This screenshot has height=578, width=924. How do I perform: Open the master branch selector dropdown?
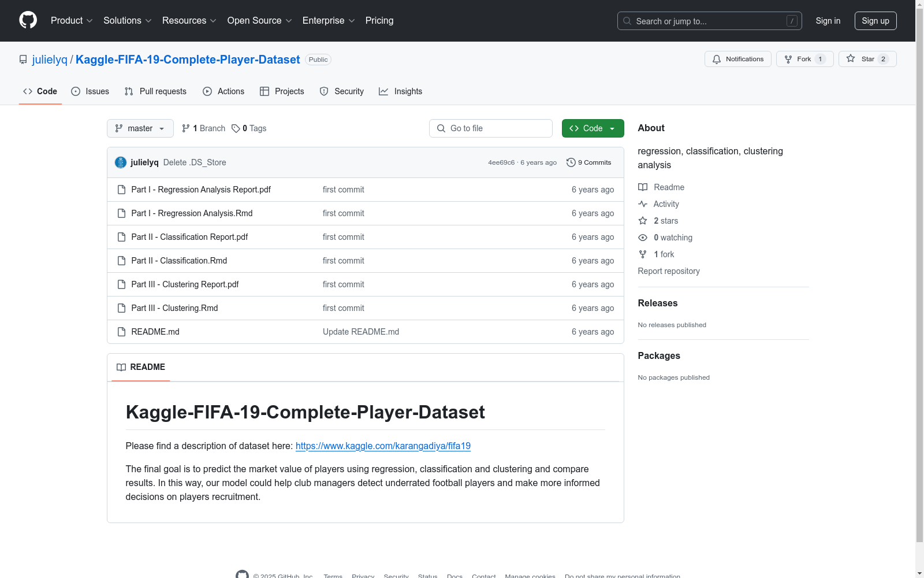pyautogui.click(x=140, y=128)
